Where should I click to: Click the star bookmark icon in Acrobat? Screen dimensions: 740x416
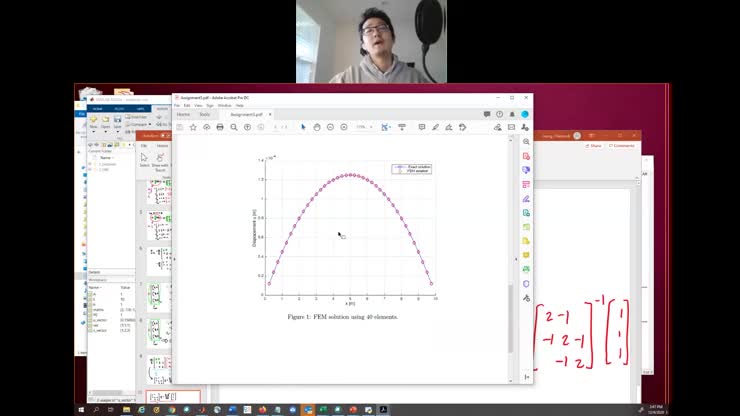coord(193,127)
